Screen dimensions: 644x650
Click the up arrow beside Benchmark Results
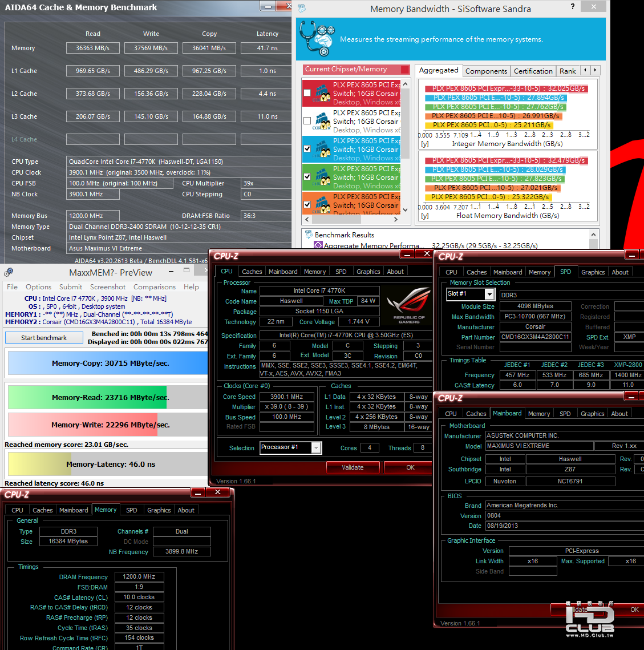coord(593,235)
